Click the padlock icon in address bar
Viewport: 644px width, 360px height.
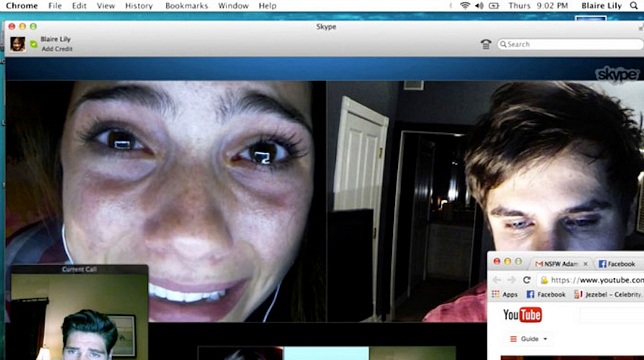[544, 280]
